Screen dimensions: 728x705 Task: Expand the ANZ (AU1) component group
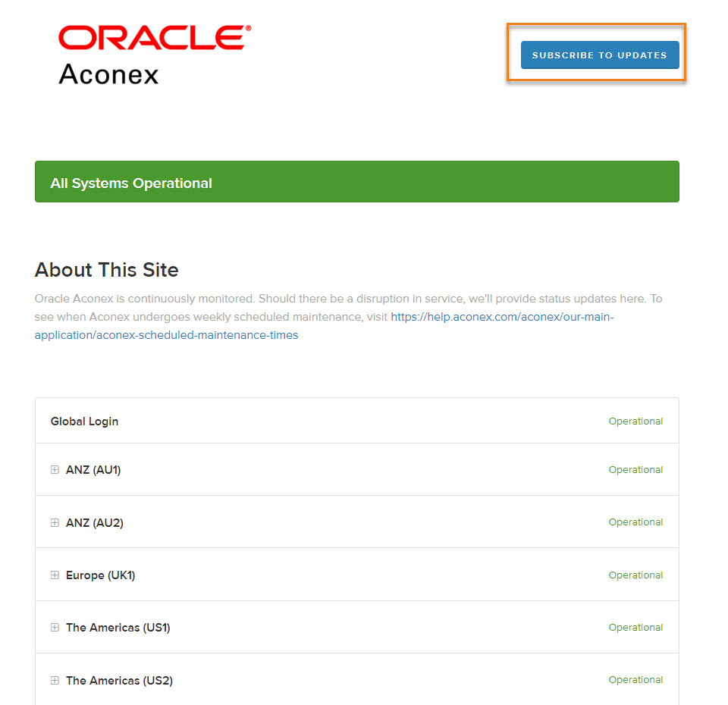[55, 470]
